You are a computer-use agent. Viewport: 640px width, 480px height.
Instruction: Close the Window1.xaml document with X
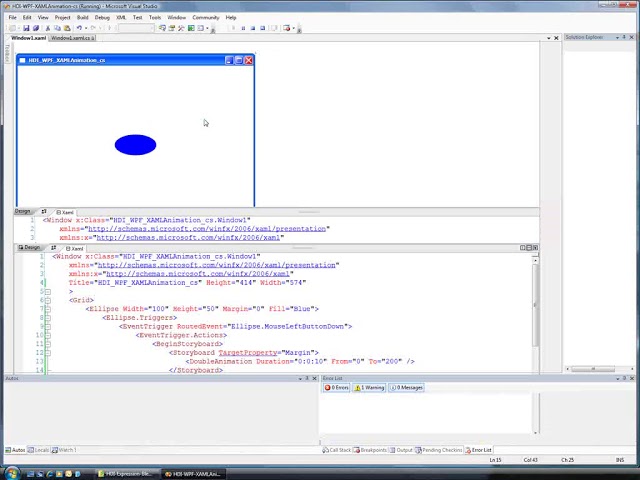pos(556,38)
